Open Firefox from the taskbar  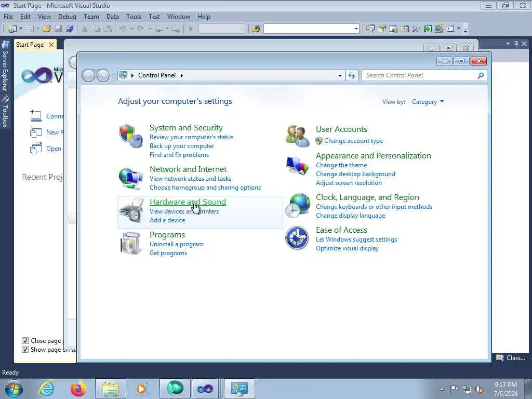78,389
